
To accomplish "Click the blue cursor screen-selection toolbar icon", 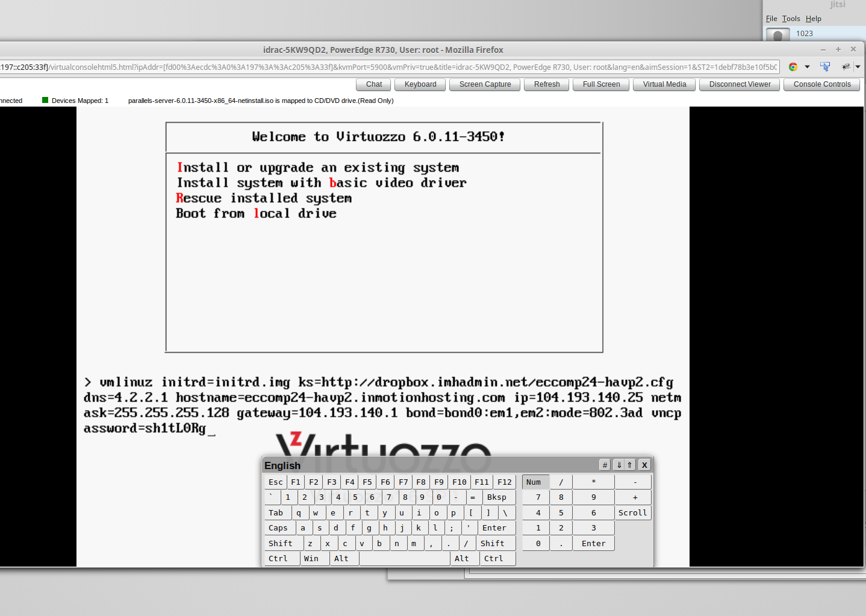I will click(825, 67).
